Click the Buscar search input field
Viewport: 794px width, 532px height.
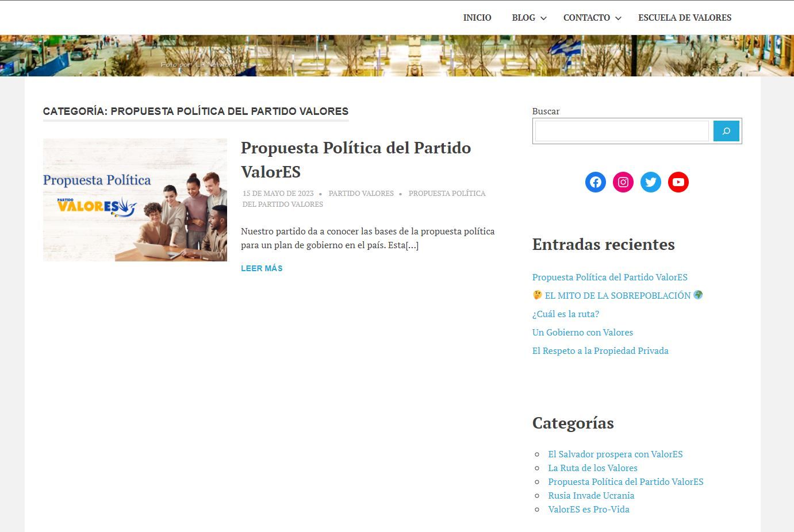(x=622, y=131)
